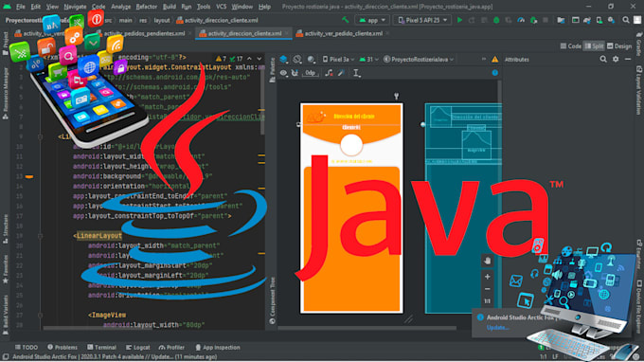Open the Refactor menu
This screenshot has width=644, height=362.
[x=146, y=7]
